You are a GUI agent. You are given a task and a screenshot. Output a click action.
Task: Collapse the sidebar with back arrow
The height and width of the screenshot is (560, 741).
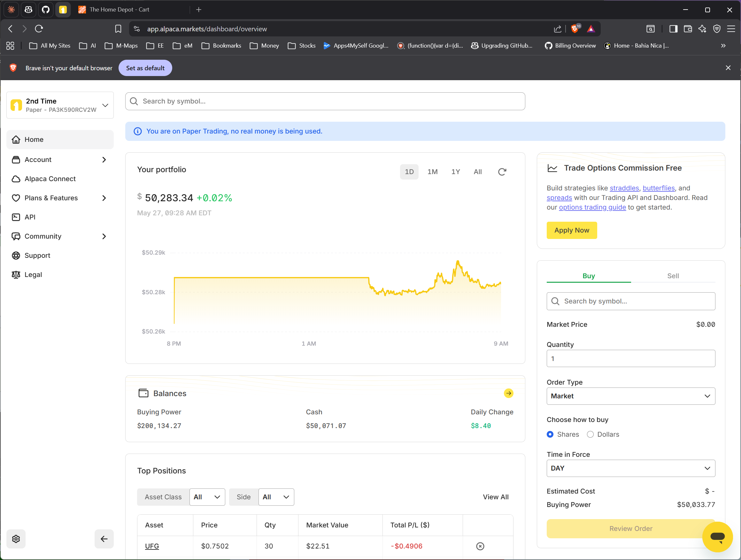(x=104, y=539)
